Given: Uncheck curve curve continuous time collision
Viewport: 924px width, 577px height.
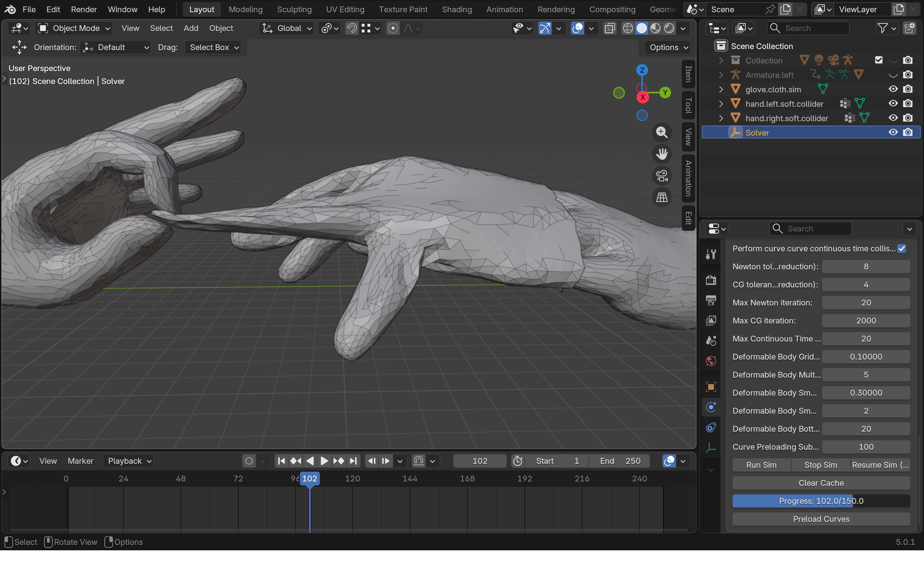Looking at the screenshot, I should pyautogui.click(x=902, y=249).
